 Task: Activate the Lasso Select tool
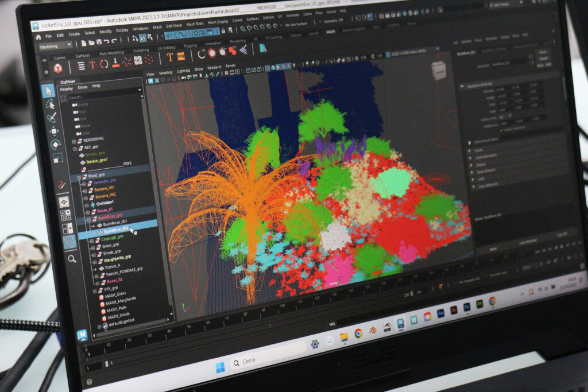50,104
